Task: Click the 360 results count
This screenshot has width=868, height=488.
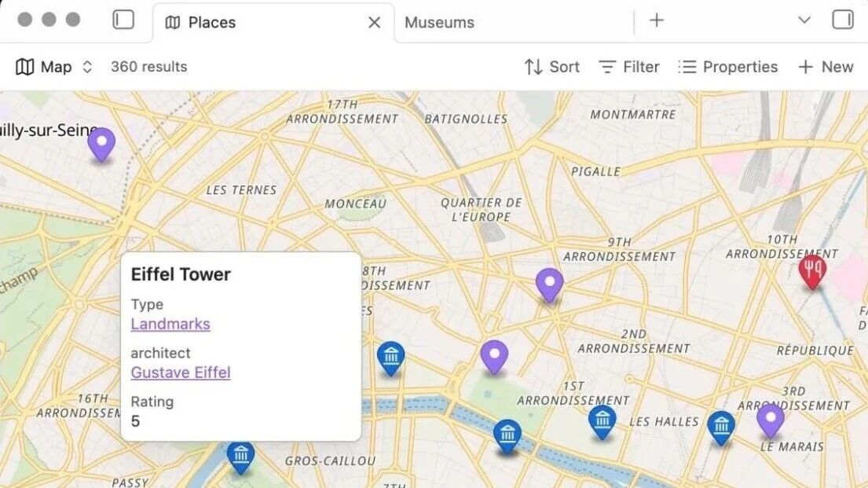Action: [148, 67]
